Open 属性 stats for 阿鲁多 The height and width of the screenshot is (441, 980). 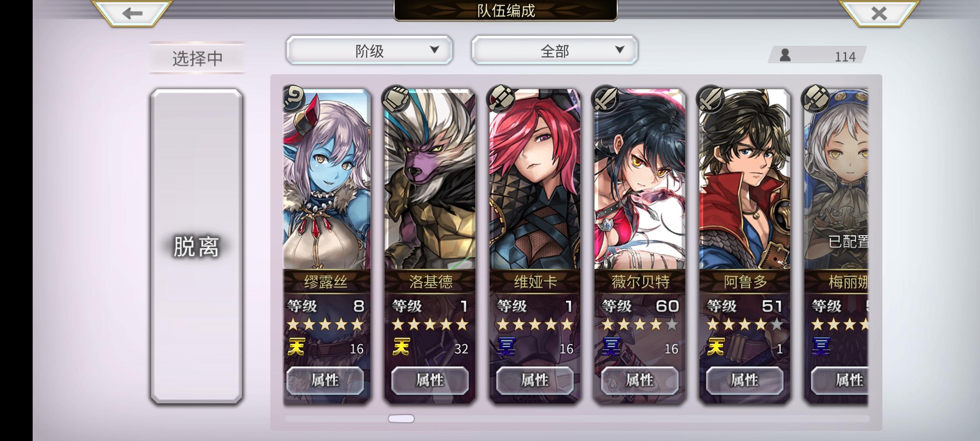point(745,380)
